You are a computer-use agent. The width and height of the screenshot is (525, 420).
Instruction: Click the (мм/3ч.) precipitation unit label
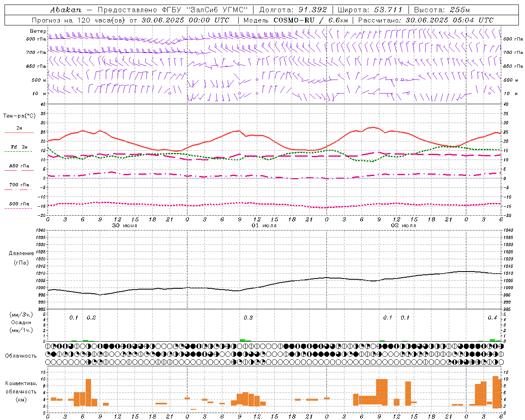coord(21,315)
